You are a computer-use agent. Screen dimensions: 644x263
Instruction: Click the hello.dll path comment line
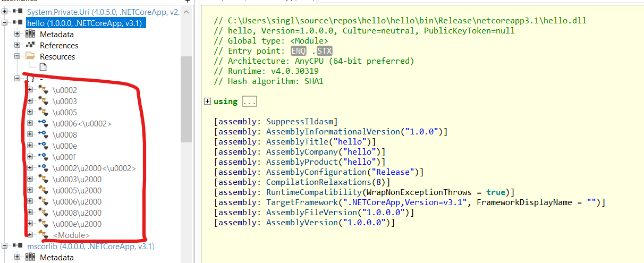click(x=400, y=21)
